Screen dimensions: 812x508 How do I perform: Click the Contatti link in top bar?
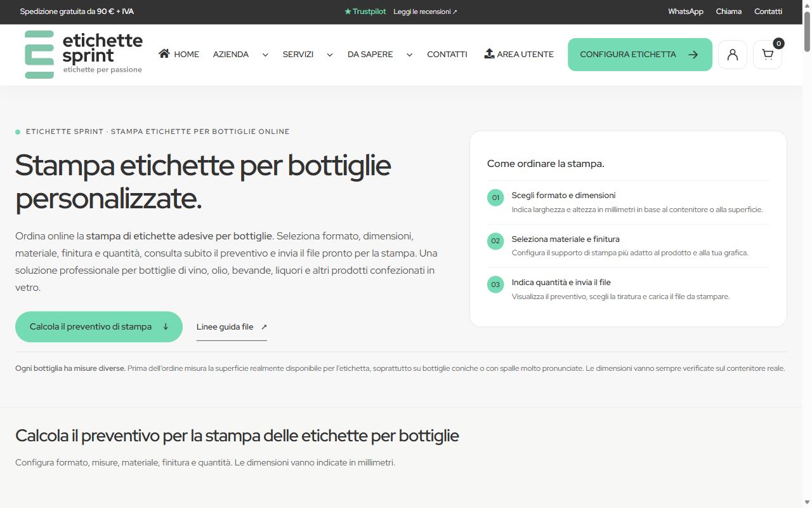pyautogui.click(x=768, y=11)
